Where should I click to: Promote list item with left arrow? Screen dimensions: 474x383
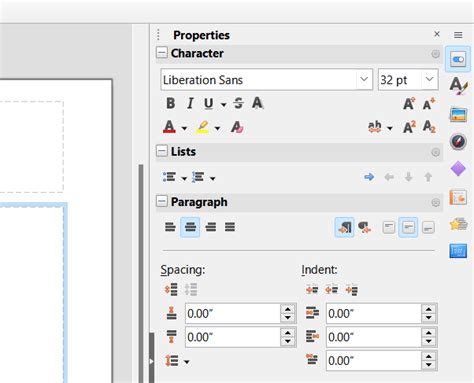[x=389, y=177]
